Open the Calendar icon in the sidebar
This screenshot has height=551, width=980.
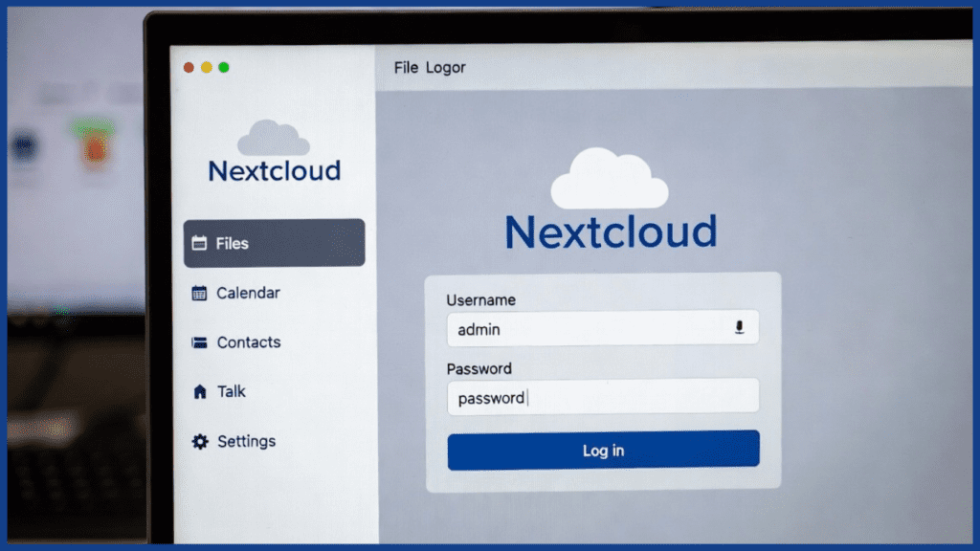[x=198, y=293]
